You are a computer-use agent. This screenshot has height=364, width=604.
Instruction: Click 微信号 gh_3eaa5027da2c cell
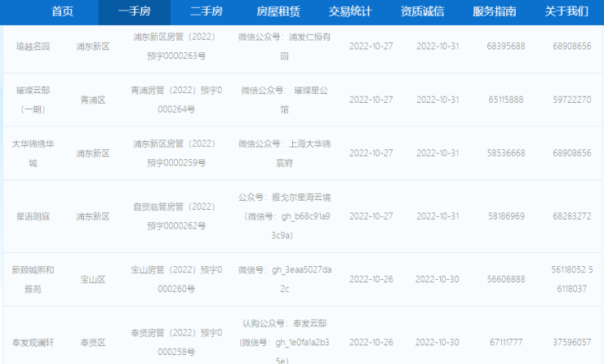tap(284, 280)
